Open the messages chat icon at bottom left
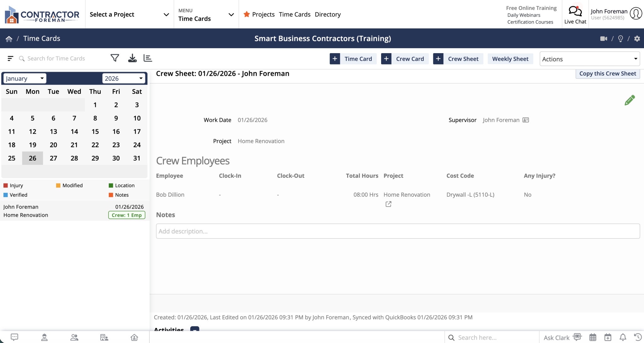 pos(14,337)
